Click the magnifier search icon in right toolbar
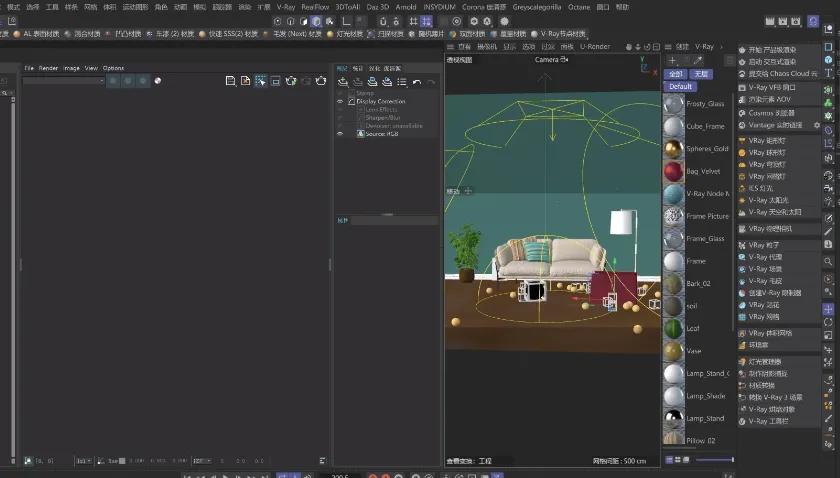The height and width of the screenshot is (478, 840). tap(828, 261)
